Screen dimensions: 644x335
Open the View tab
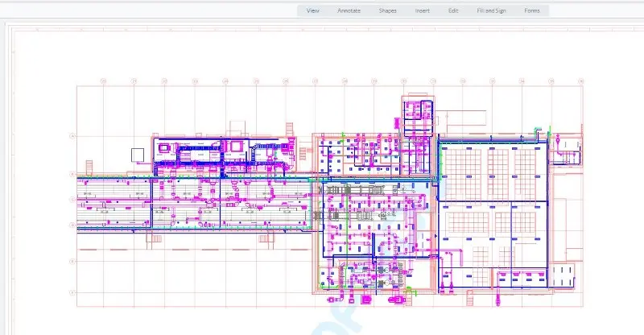point(312,10)
